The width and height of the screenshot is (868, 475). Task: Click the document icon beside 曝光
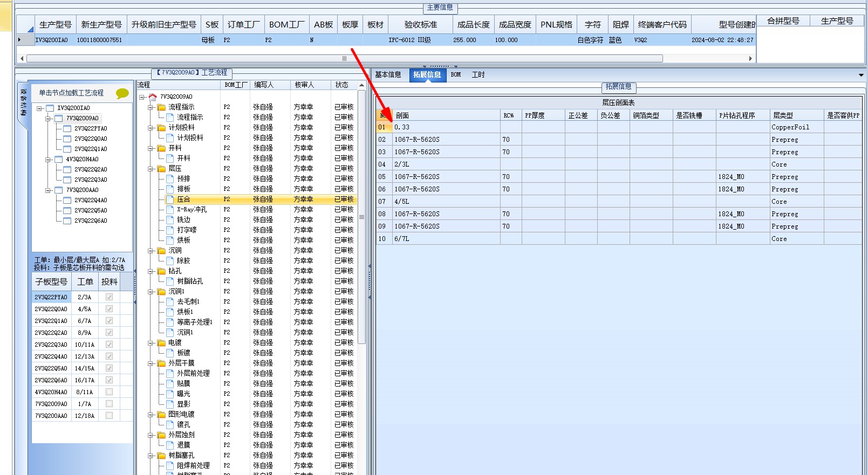tap(170, 394)
